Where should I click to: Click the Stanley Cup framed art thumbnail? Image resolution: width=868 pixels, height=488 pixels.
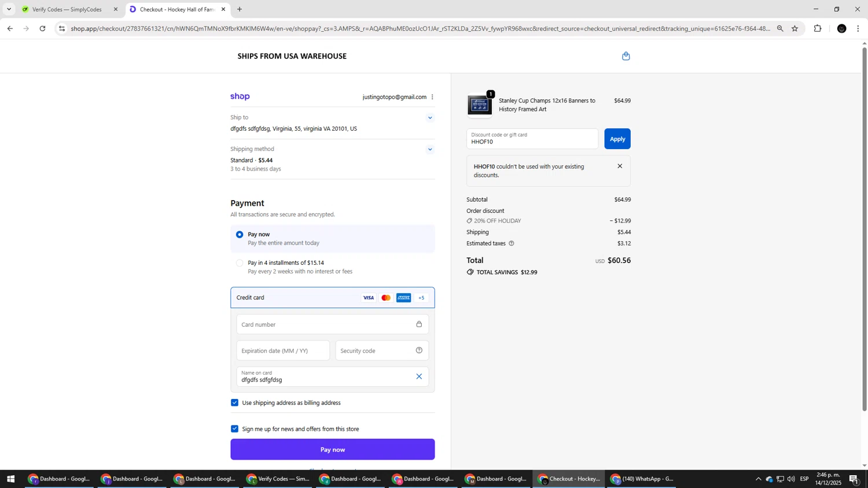(x=480, y=105)
